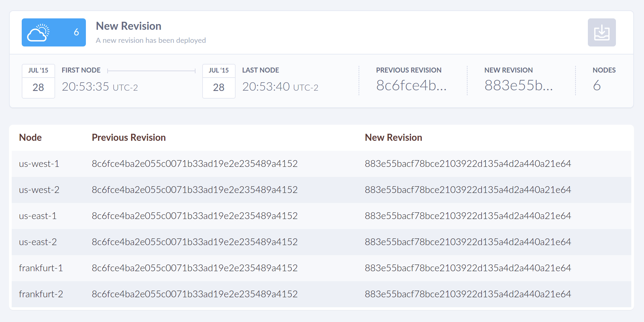644x322 pixels.
Task: Click new revision hash in frankfurt-2 row
Action: [468, 294]
